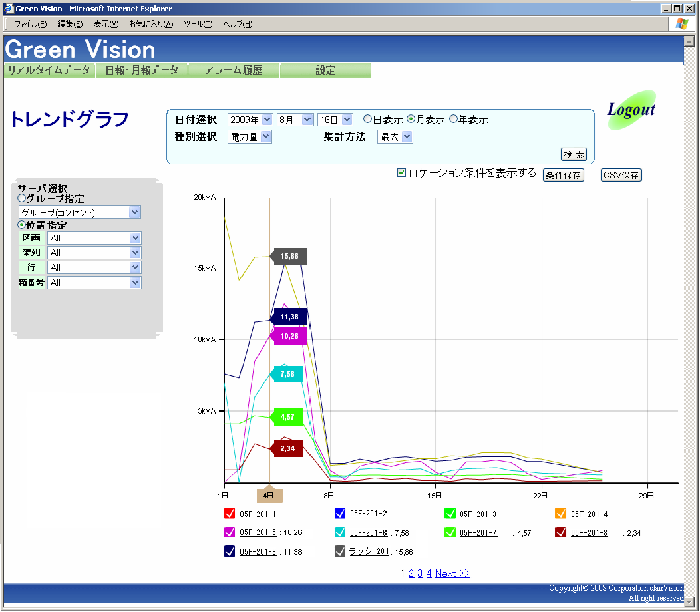Click the Windows flag logo in menu bar
700x612 pixels.
coord(681,24)
